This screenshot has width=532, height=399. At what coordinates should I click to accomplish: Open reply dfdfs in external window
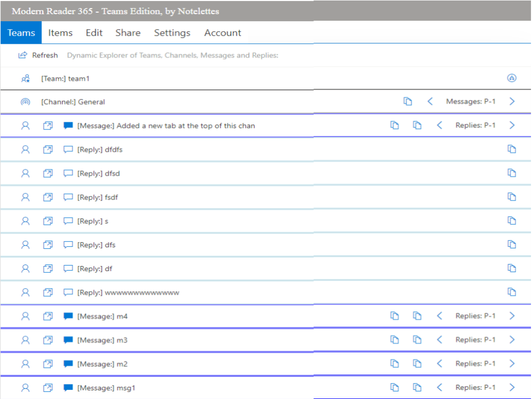(x=48, y=149)
